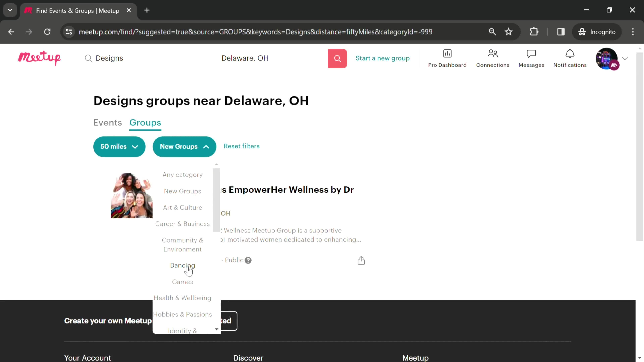Screen dimensions: 644x362
Task: Click the browser address bar URL
Action: click(x=255, y=32)
